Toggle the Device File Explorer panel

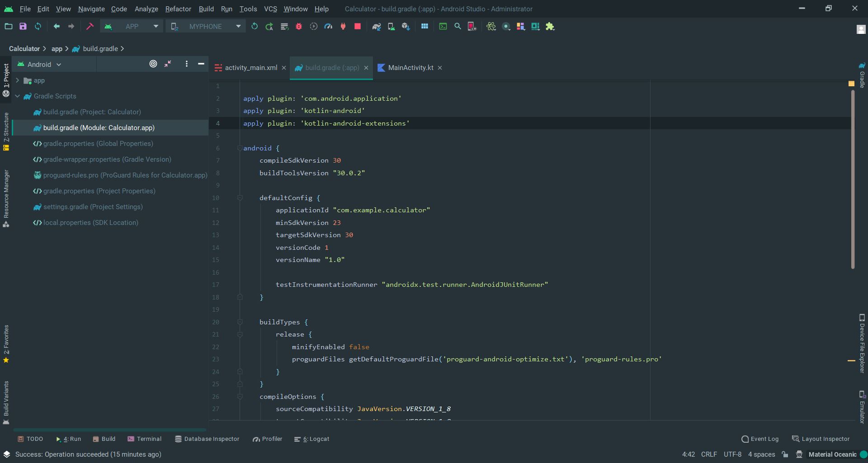coord(862,343)
